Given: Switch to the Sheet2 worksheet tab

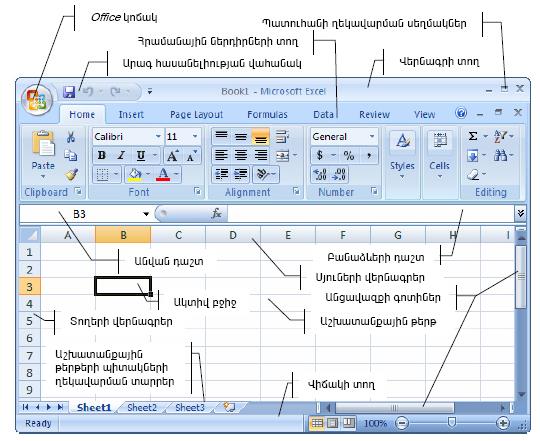Looking at the screenshot, I should click(142, 408).
